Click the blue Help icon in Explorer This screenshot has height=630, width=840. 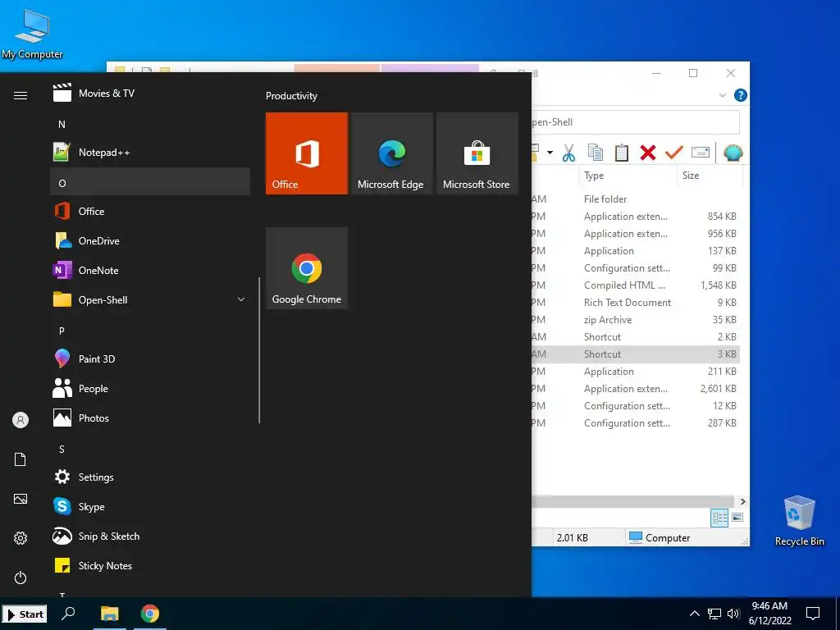pyautogui.click(x=741, y=95)
